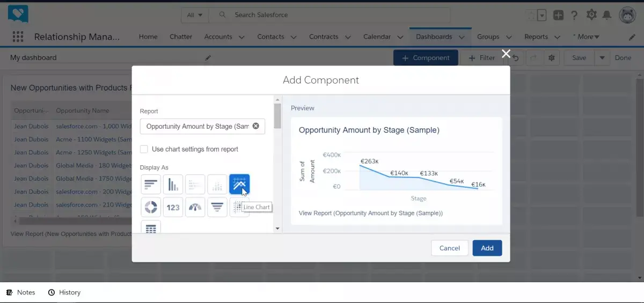
Task: Expand the search scope All dropdown
Action: click(194, 15)
